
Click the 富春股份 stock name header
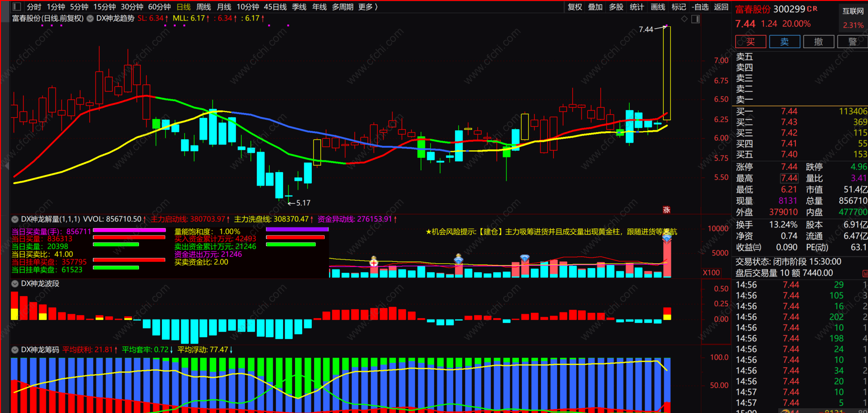(x=753, y=9)
